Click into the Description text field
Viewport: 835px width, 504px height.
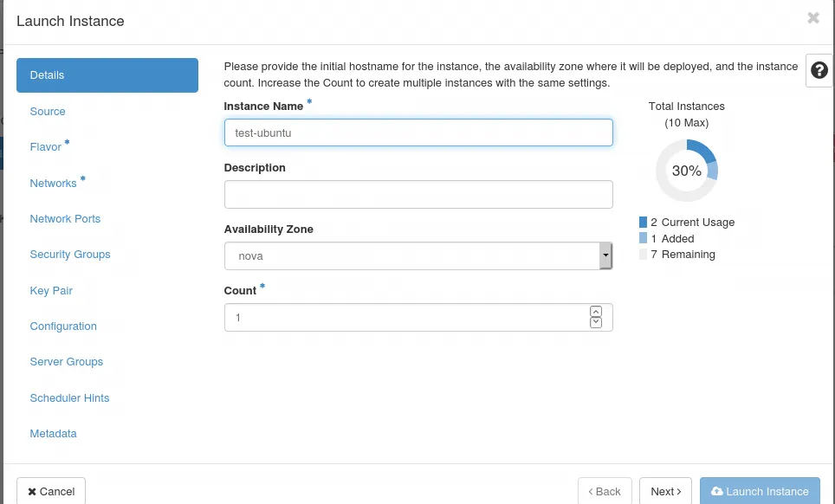coord(418,195)
